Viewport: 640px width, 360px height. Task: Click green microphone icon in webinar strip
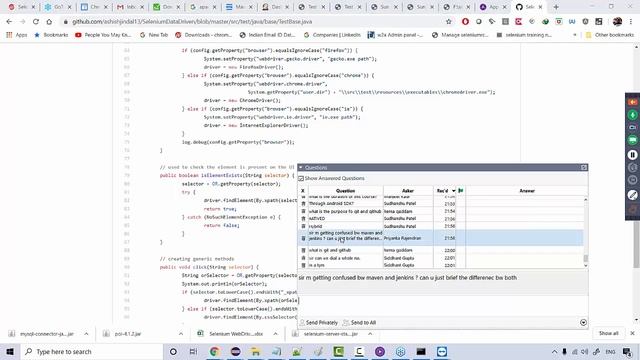click(x=632, y=115)
